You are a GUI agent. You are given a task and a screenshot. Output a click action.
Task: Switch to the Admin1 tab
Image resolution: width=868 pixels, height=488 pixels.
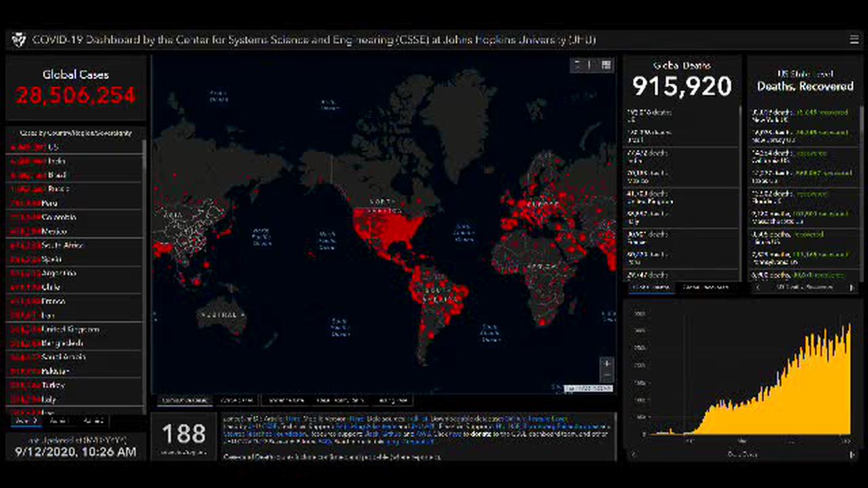59,421
